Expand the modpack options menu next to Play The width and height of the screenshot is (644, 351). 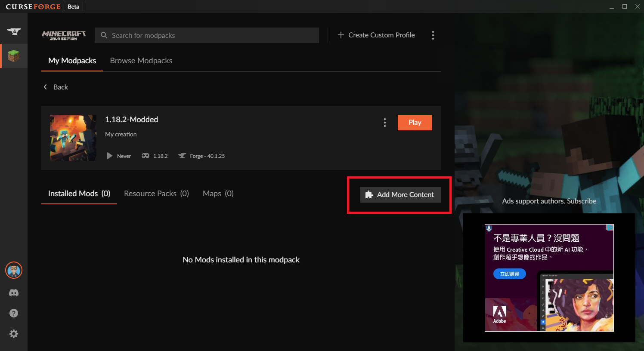click(x=384, y=123)
